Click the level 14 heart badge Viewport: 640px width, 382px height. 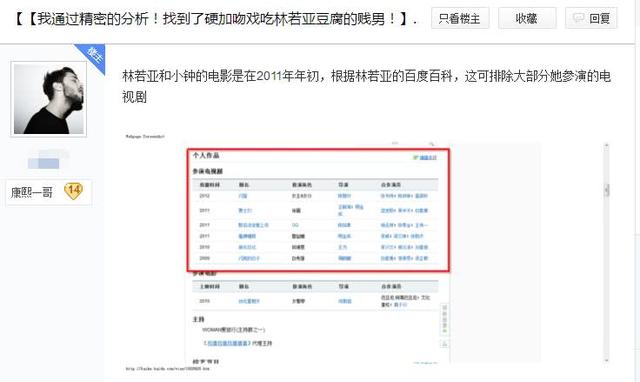(73, 191)
